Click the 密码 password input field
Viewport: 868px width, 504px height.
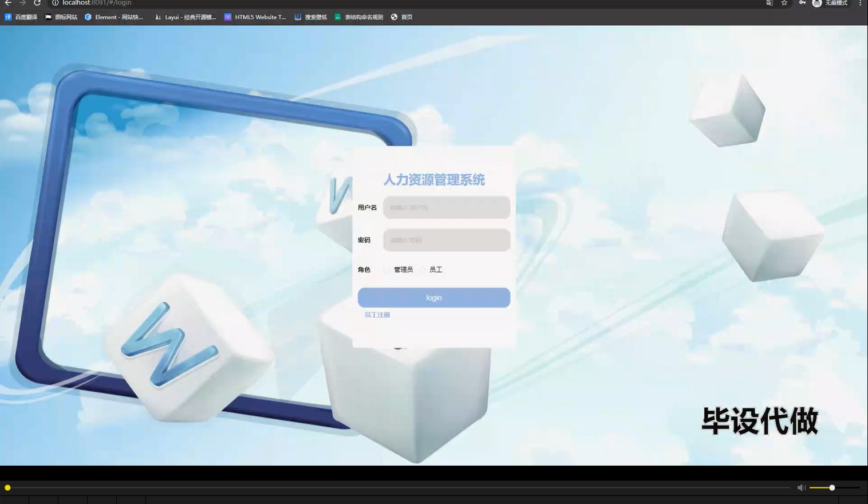point(447,240)
